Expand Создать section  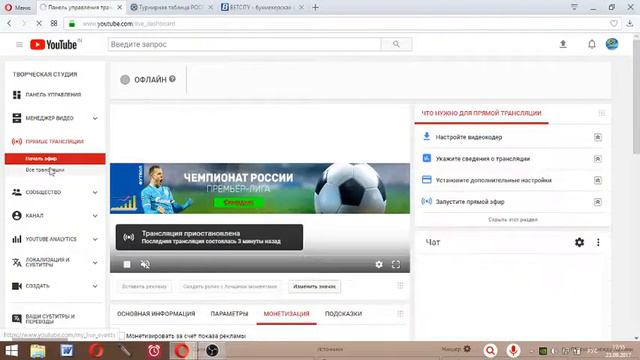(x=95, y=286)
